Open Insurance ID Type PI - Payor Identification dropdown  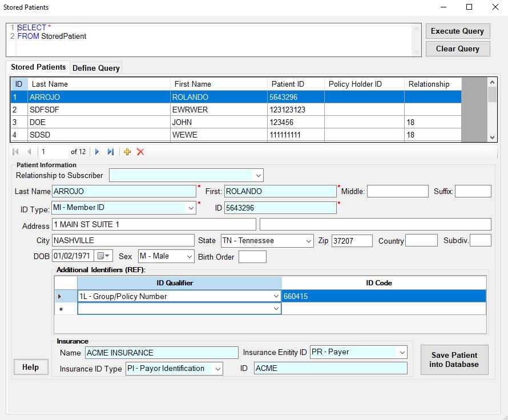[218, 369]
